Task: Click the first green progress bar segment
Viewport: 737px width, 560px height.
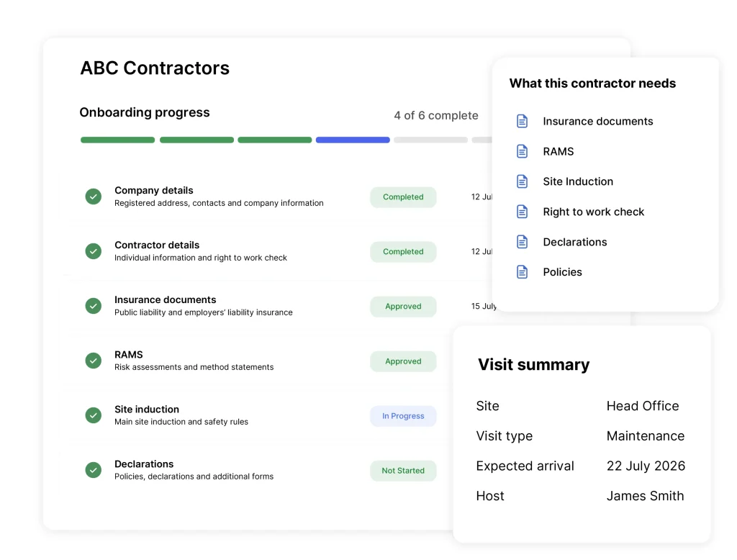Action: [x=117, y=140]
